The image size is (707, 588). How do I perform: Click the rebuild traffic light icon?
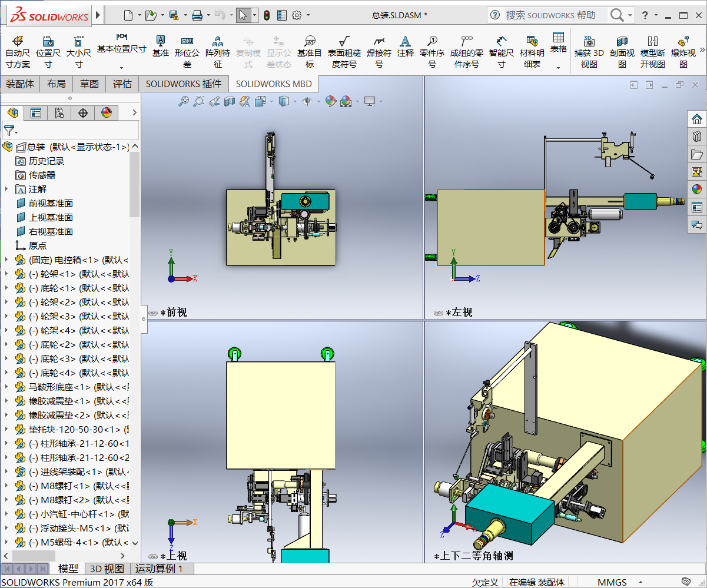[x=267, y=15]
